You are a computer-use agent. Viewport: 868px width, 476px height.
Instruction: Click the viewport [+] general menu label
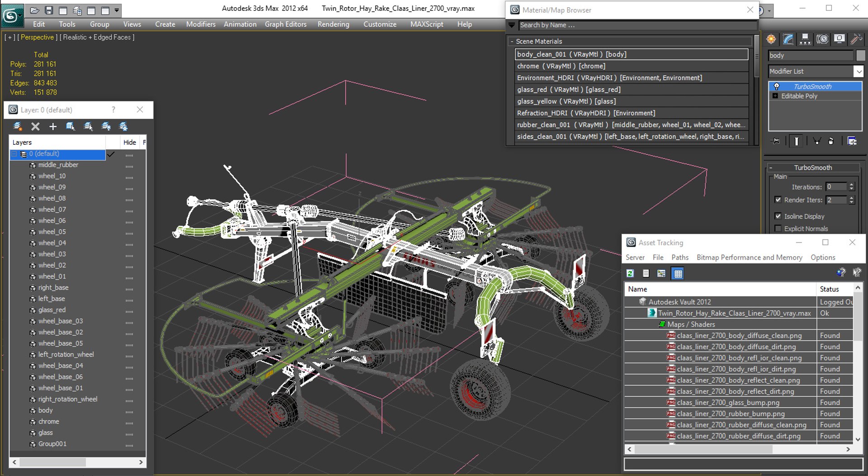[9, 37]
